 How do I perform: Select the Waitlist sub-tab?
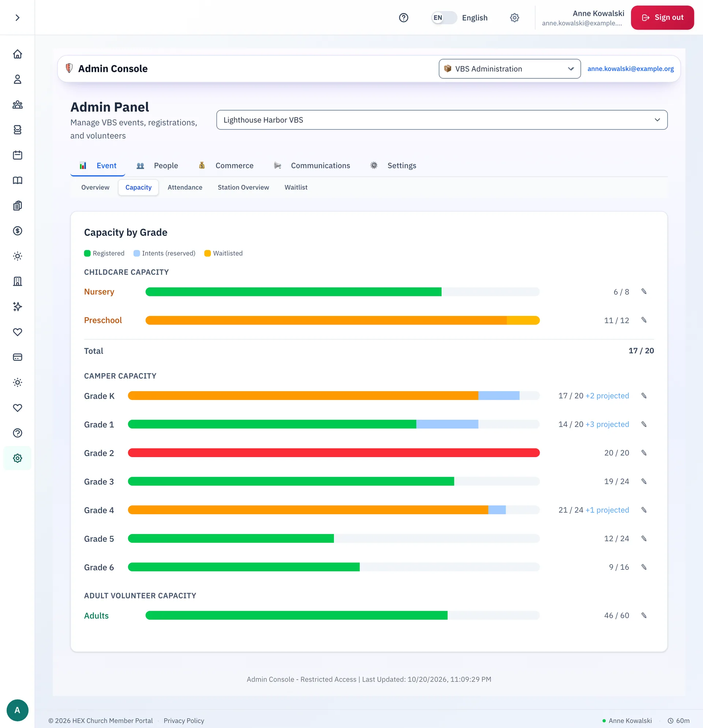click(296, 187)
